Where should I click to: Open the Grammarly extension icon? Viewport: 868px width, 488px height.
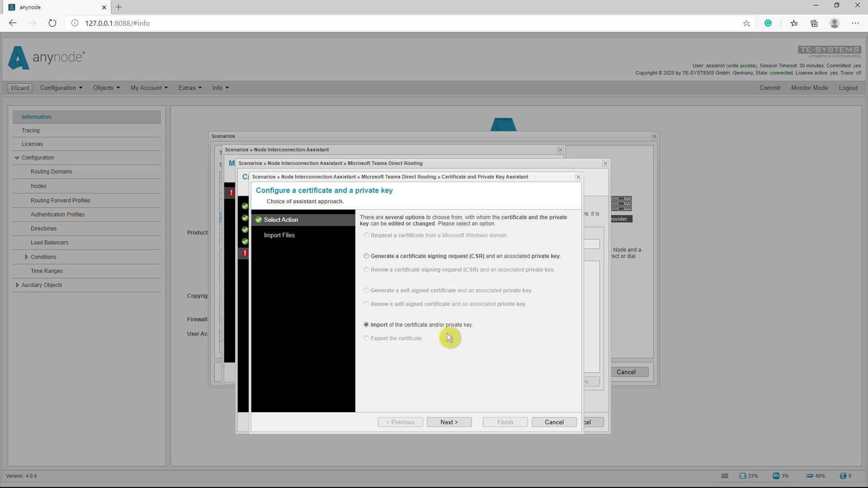pos(768,23)
